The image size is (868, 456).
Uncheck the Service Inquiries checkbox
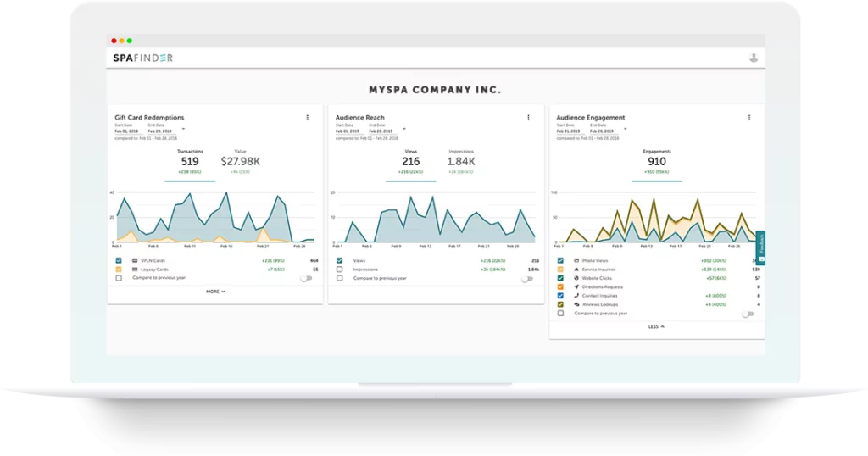[560, 270]
